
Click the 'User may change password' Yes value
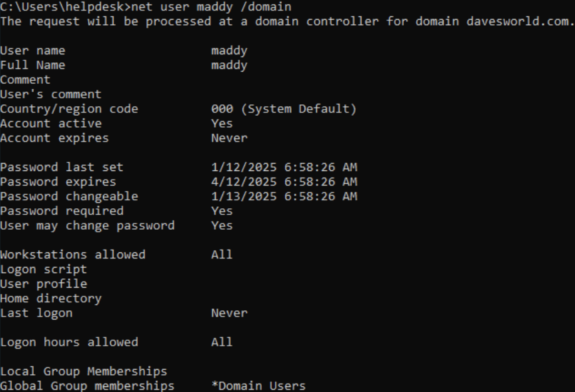coord(222,226)
